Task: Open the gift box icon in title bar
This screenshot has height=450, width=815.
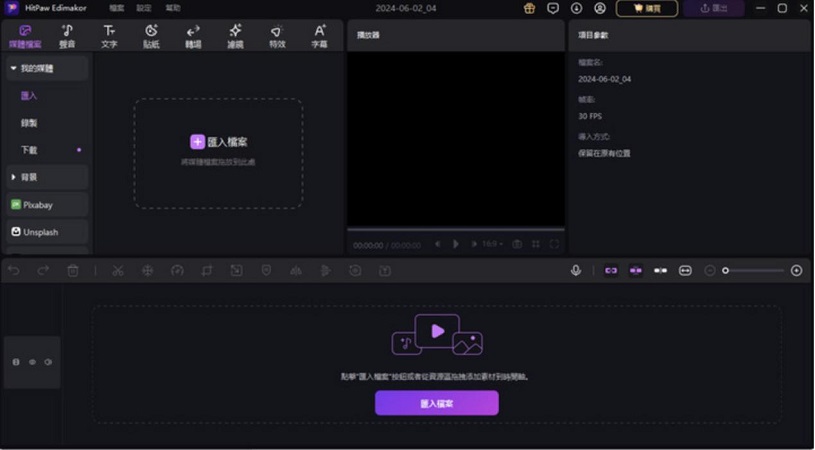Action: pos(529,8)
